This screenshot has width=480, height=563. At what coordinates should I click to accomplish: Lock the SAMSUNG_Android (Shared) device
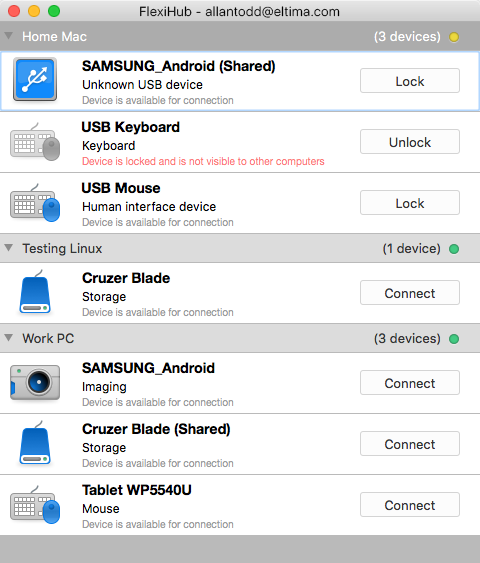[410, 81]
